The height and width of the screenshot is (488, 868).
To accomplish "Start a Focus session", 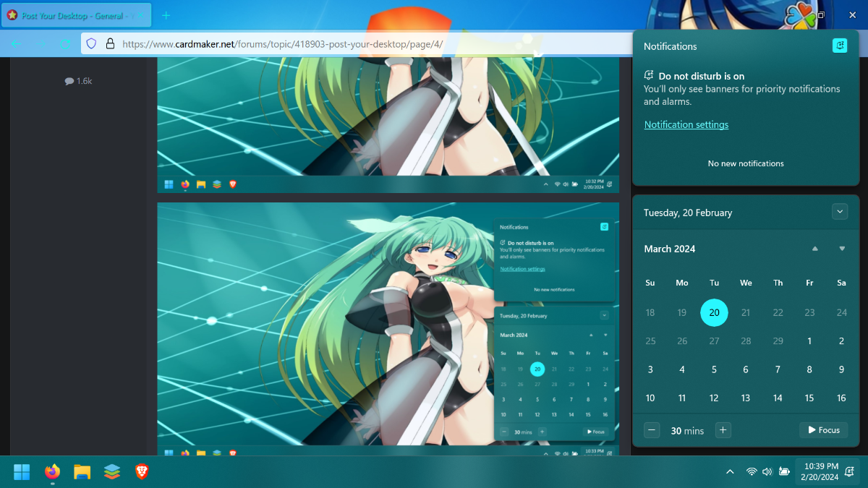I will [823, 430].
